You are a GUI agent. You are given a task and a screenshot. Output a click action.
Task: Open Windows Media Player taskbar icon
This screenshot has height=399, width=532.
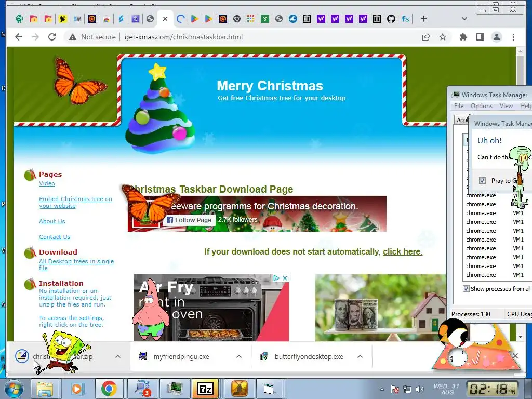click(77, 389)
